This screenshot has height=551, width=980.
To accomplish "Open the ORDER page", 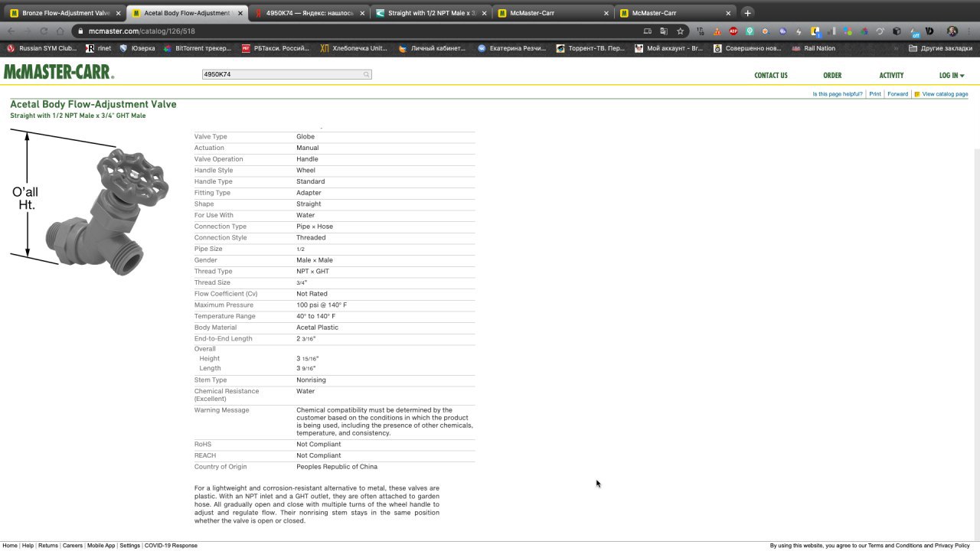I will [x=832, y=75].
